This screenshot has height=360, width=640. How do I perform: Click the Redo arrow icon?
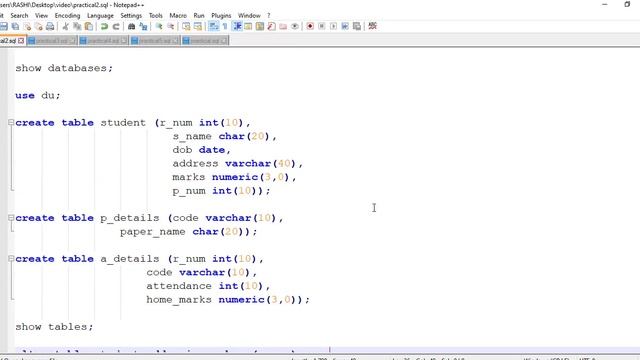[116, 27]
